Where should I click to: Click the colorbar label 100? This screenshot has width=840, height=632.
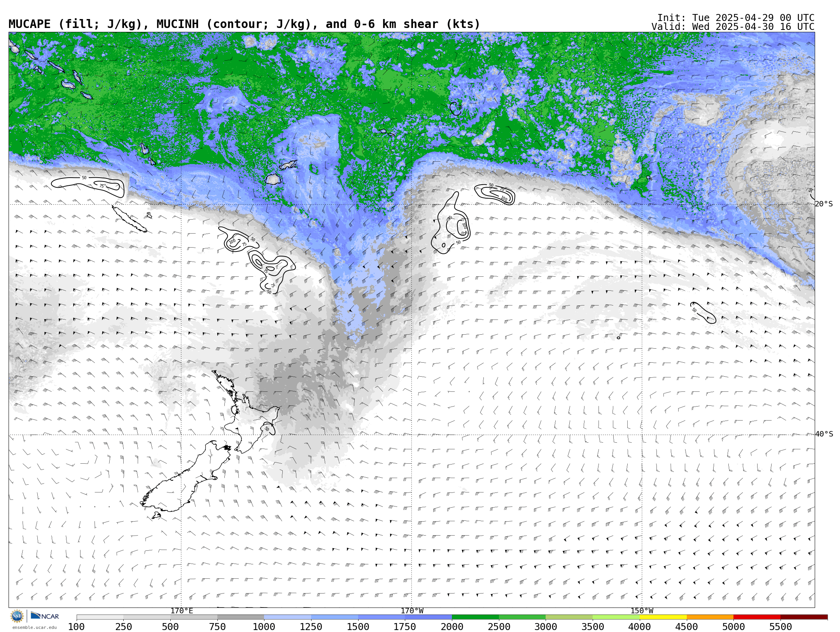(x=77, y=627)
